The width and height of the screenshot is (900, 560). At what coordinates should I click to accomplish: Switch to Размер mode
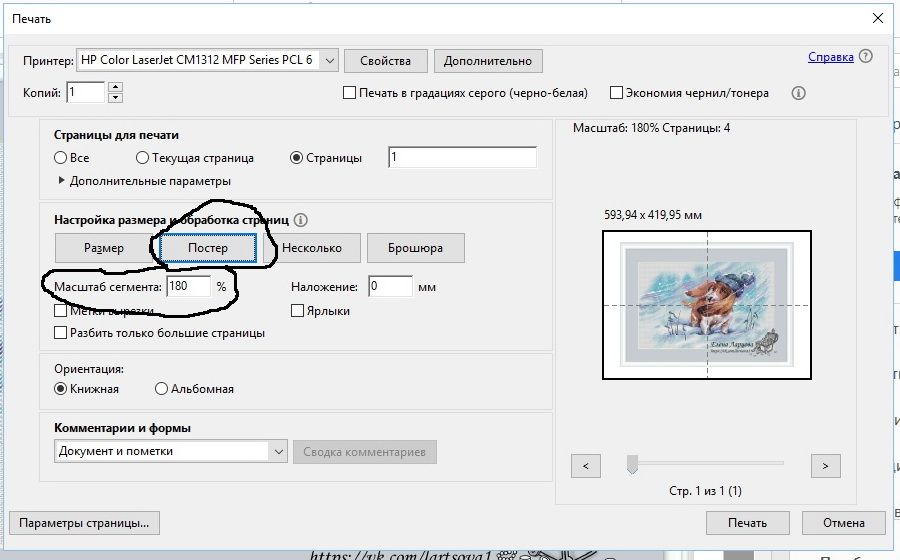[103, 247]
